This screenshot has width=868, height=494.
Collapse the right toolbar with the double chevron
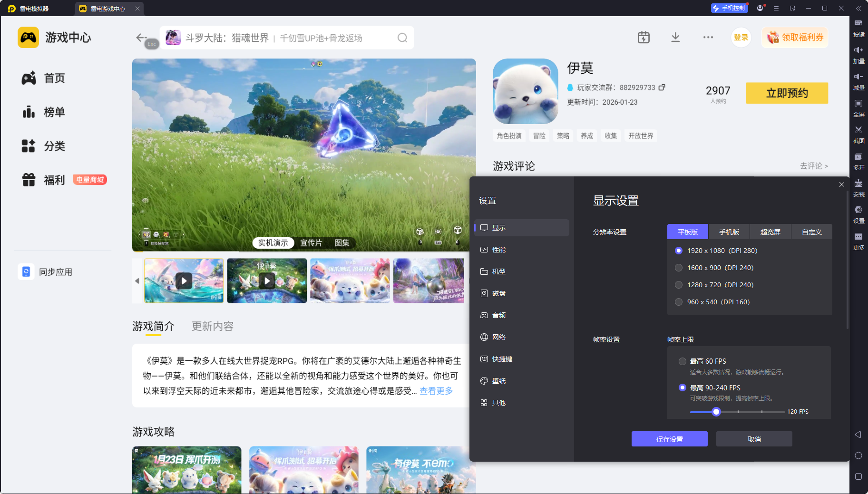click(x=858, y=8)
